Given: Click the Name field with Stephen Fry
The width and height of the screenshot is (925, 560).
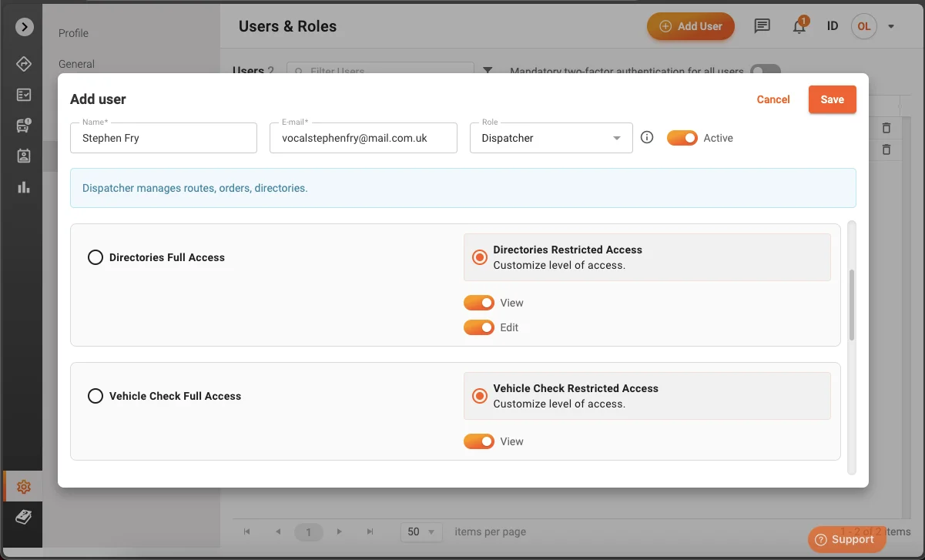Looking at the screenshot, I should (x=163, y=138).
